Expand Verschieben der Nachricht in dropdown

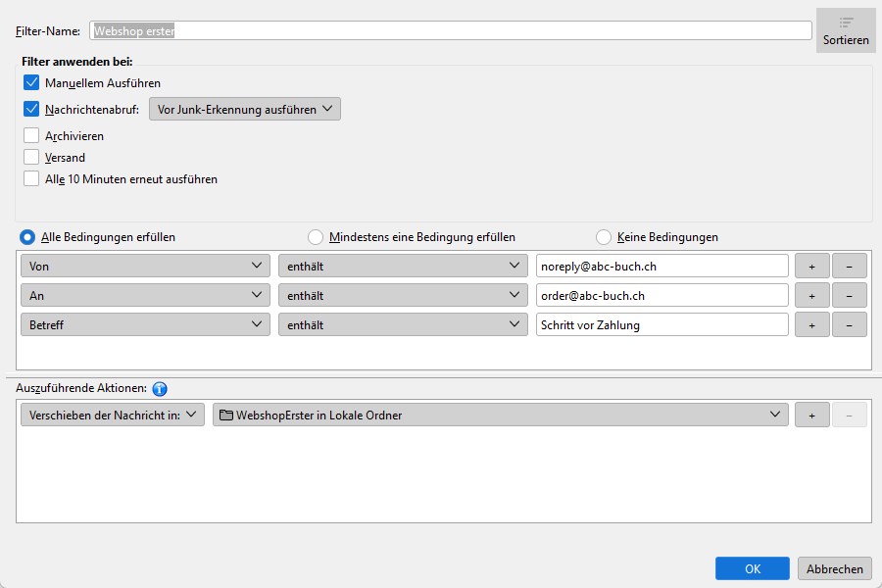tap(112, 415)
